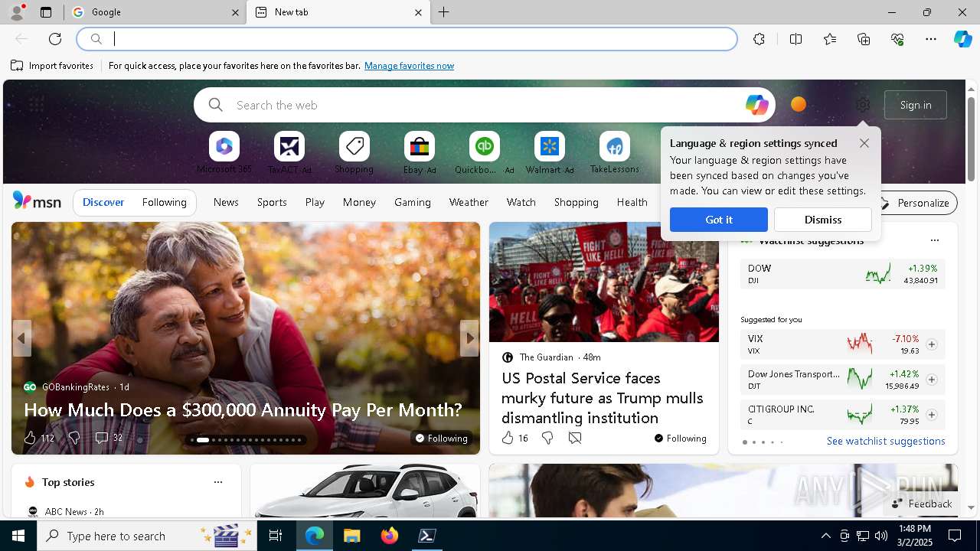Dislike the annuity article

(74, 438)
